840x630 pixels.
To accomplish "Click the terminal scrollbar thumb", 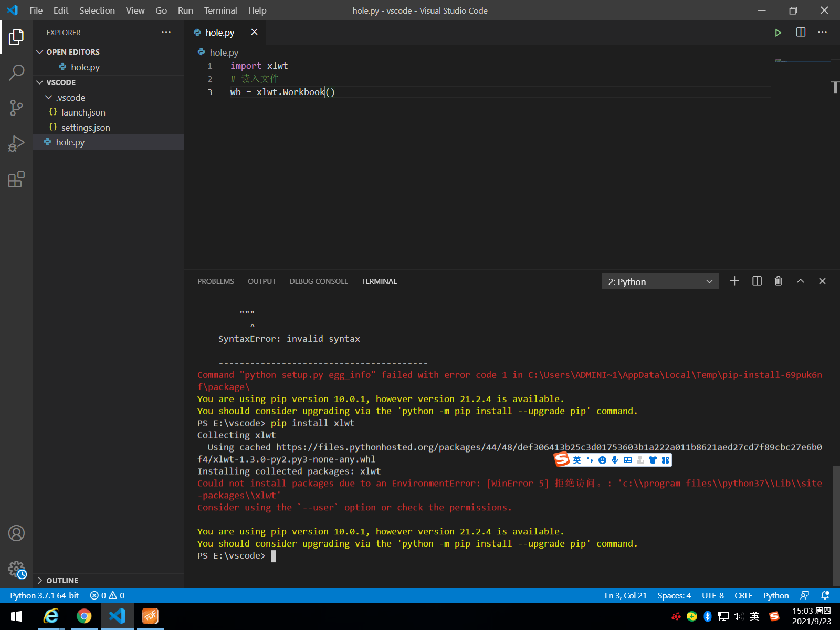I will pyautogui.click(x=836, y=526).
